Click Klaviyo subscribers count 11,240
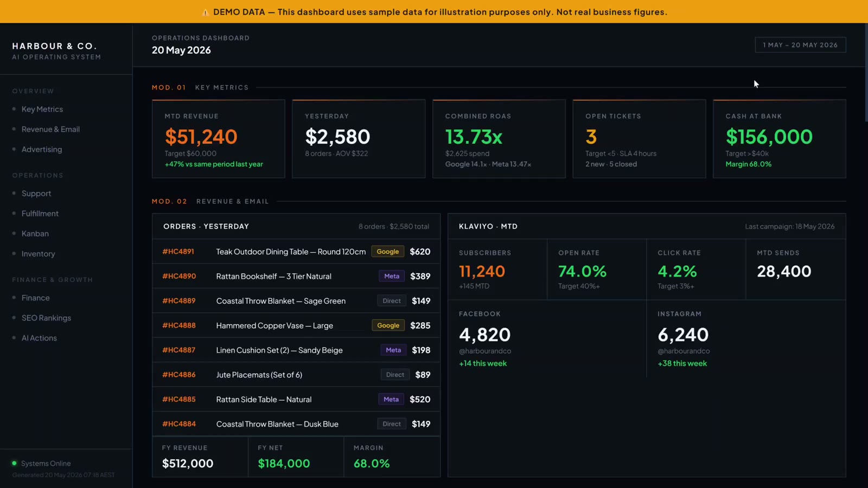This screenshot has width=868, height=488. pos(482,271)
